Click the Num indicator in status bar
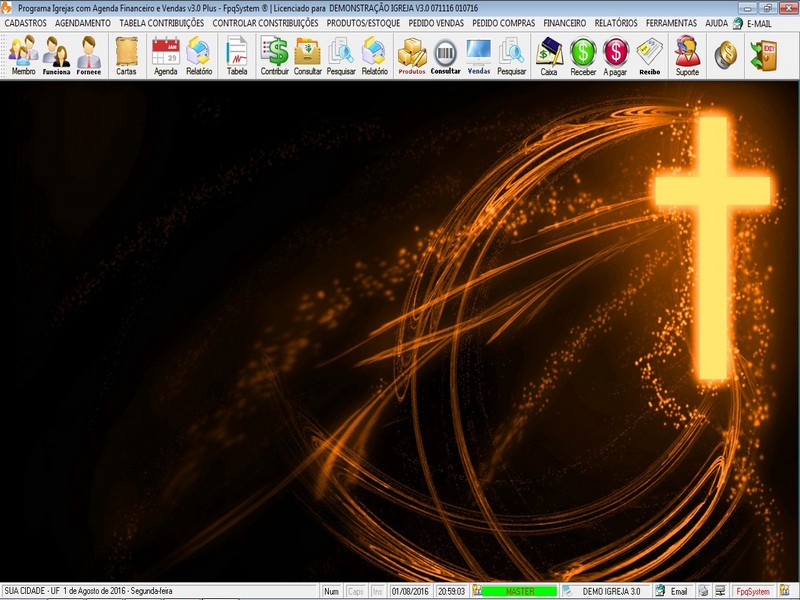The width and height of the screenshot is (800, 600). pyautogui.click(x=332, y=591)
